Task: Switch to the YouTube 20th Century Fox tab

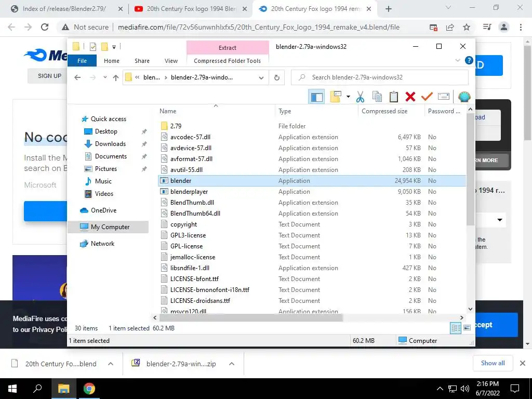Action: (191, 9)
